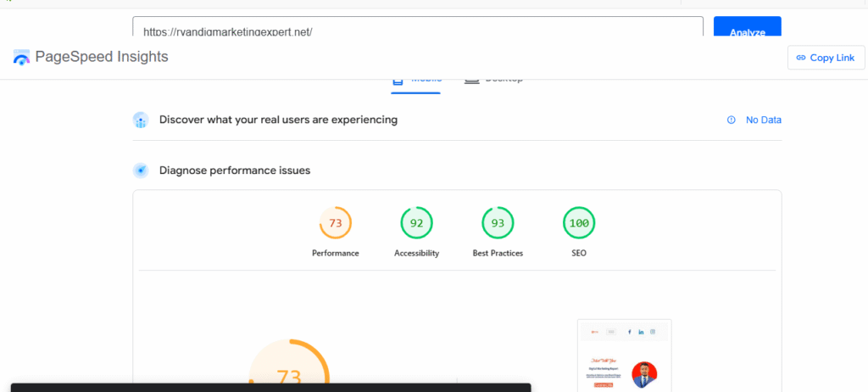Click the Performance score gauge showing 73
Screen dimensions: 868x392
[336, 223]
